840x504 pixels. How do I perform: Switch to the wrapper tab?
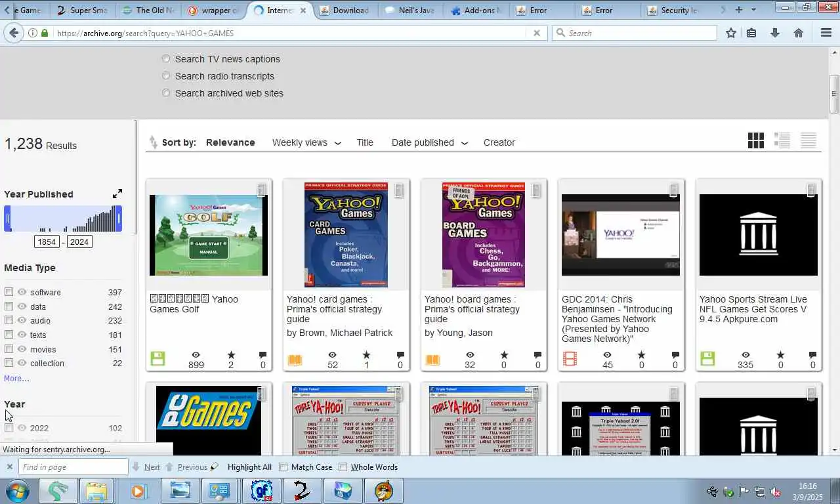click(214, 10)
